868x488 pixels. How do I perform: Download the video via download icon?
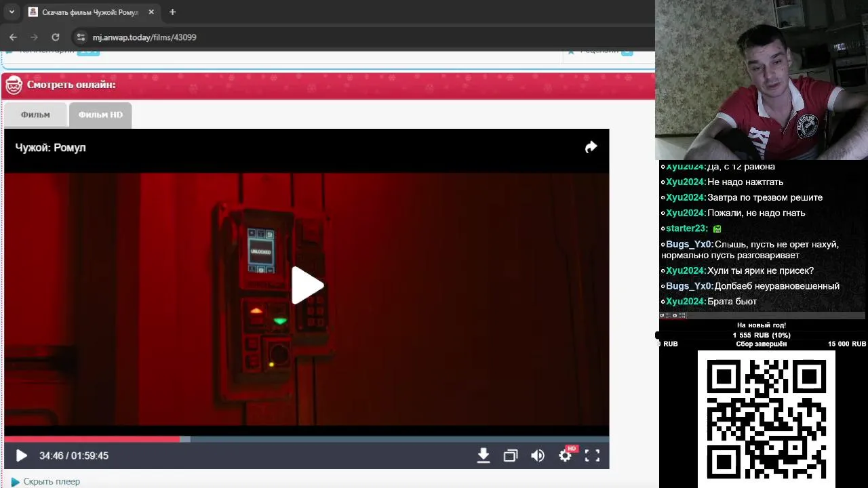click(x=484, y=455)
